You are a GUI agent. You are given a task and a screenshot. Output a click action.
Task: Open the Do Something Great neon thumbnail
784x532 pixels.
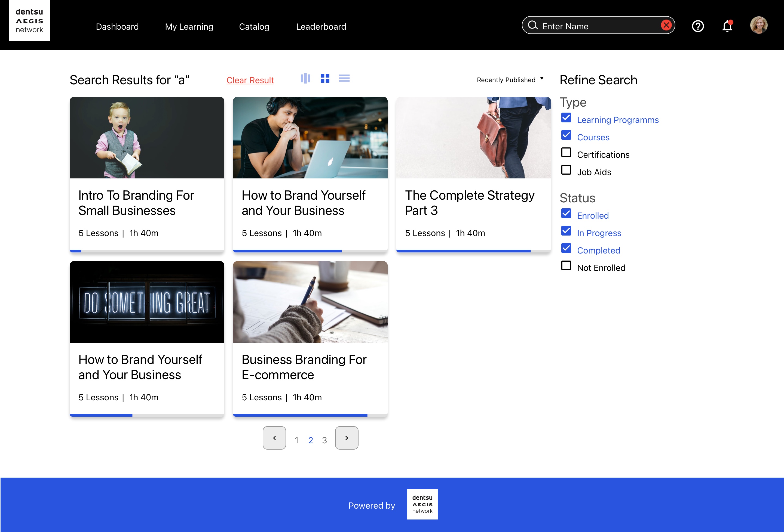click(147, 302)
